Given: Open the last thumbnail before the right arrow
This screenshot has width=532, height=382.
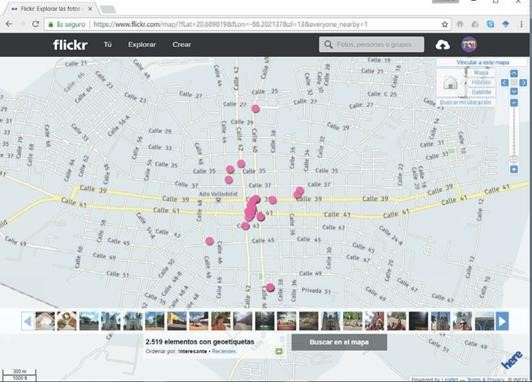Looking at the screenshot, I should (x=484, y=321).
